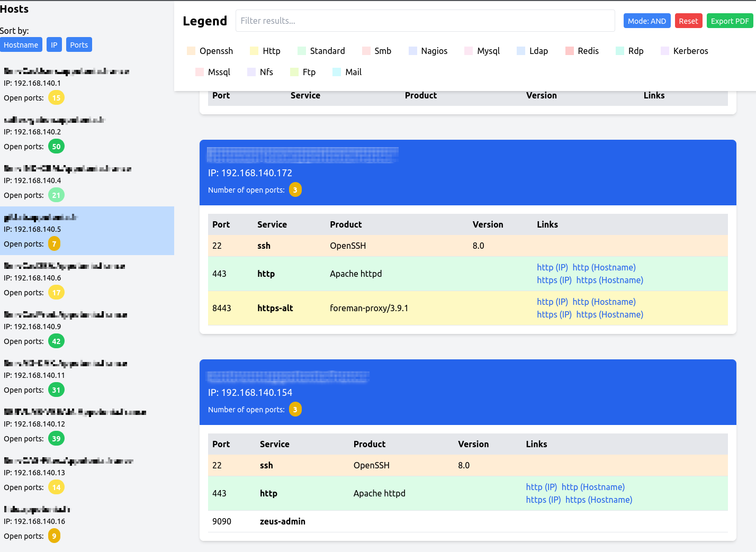This screenshot has width=756, height=552.
Task: Filter by Nagios legend entry
Action: 428,51
